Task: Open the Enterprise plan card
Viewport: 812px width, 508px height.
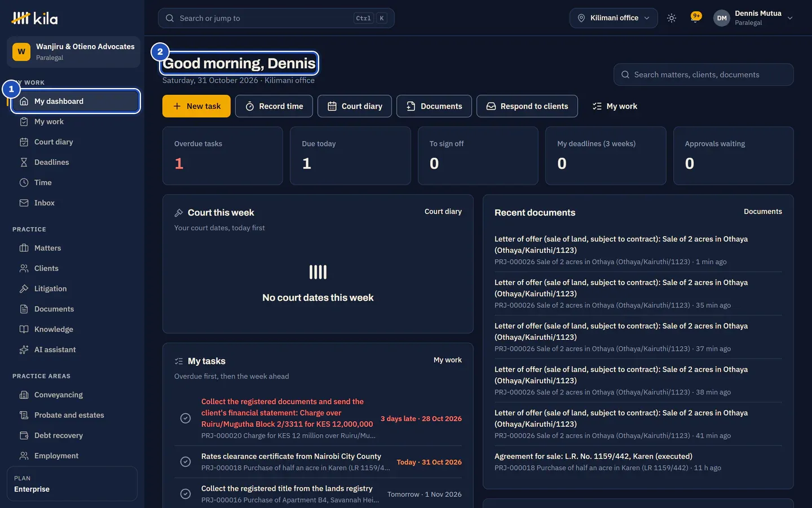Action: (72, 484)
